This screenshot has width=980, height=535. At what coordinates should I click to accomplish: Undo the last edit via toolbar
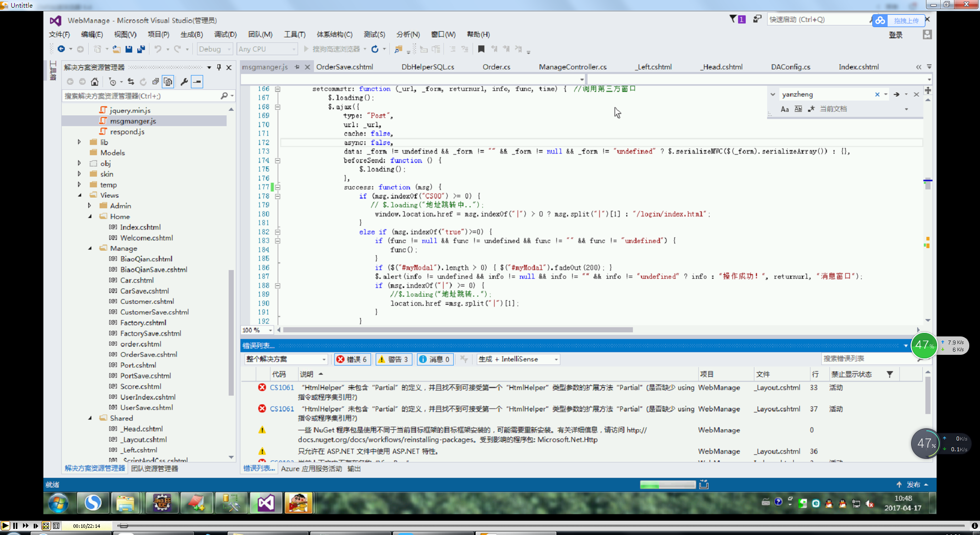point(158,49)
